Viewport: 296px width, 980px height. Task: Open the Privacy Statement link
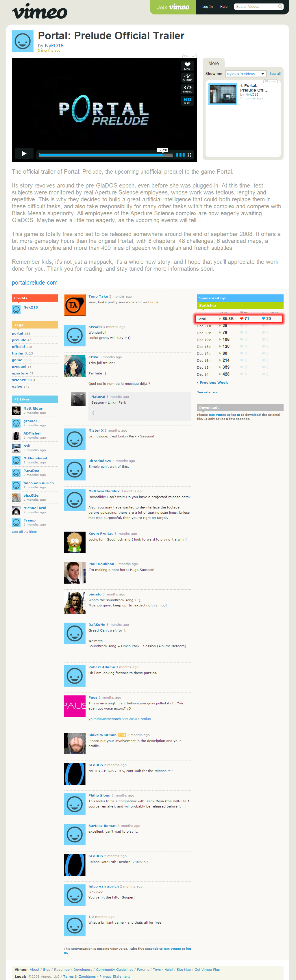[x=114, y=977]
